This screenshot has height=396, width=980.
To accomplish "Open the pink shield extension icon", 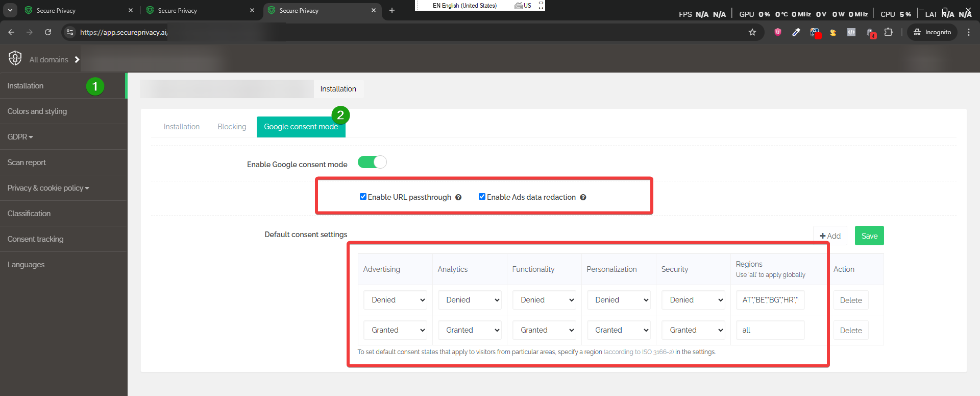I will tap(778, 32).
